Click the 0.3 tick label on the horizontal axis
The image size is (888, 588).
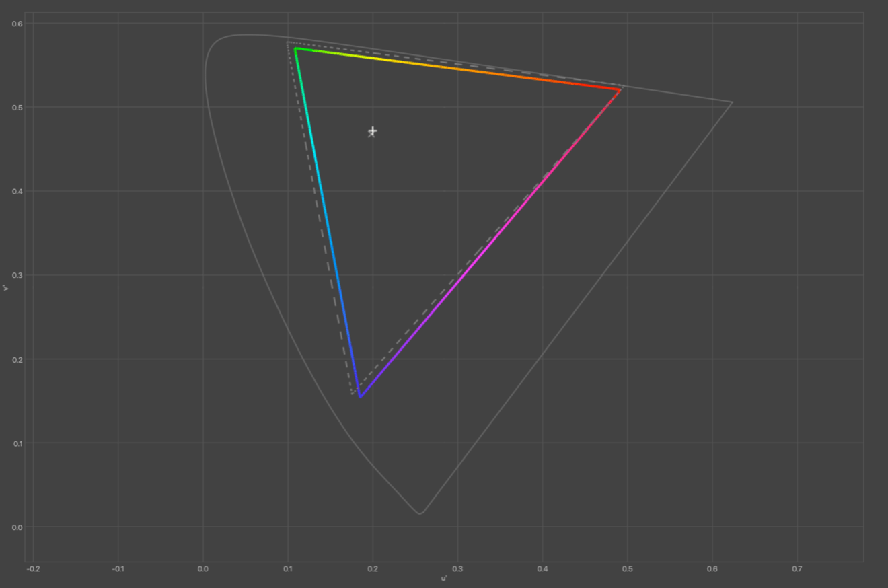[x=457, y=569]
